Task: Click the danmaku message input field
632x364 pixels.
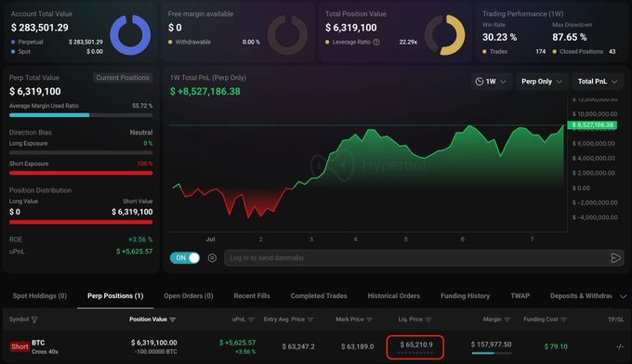Action: (417, 258)
